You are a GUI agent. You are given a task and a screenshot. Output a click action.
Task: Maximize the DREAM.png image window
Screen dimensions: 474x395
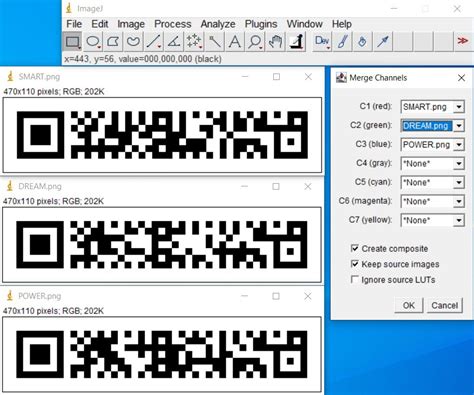276,186
